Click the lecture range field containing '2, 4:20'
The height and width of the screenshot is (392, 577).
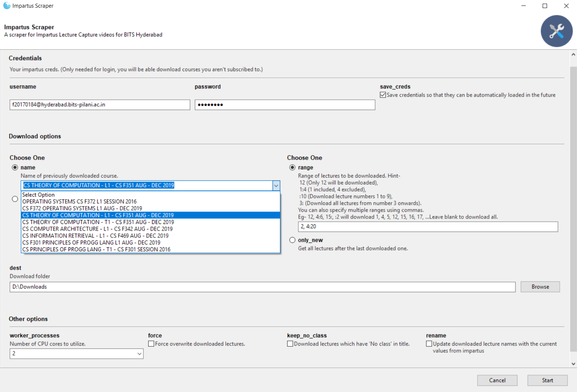pyautogui.click(x=428, y=227)
